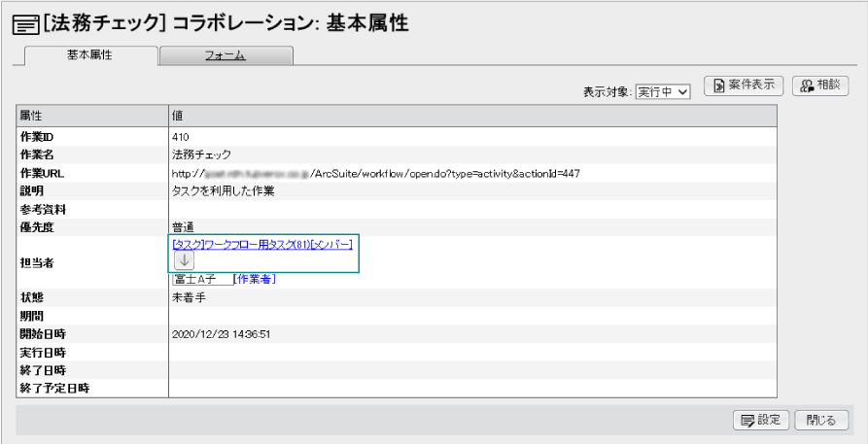
Task: Click the 開始日時 value 2020/12/23 14:36:51
Action: pyautogui.click(x=221, y=333)
